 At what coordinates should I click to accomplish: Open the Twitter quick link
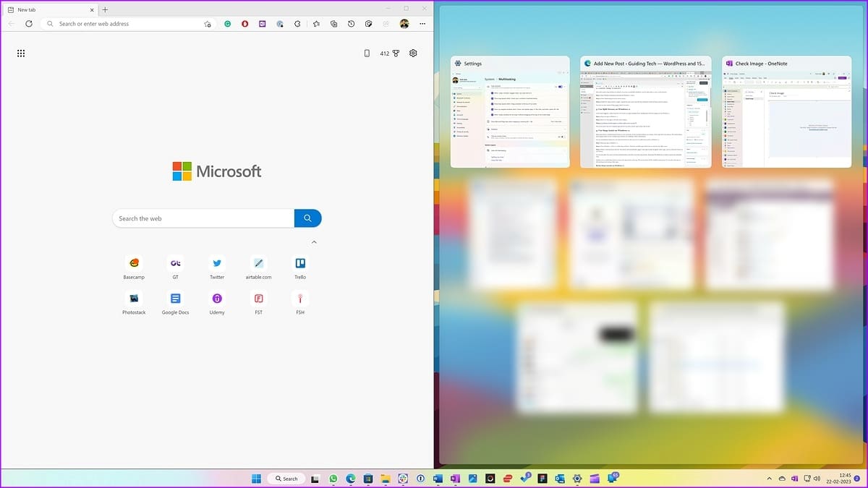(217, 267)
